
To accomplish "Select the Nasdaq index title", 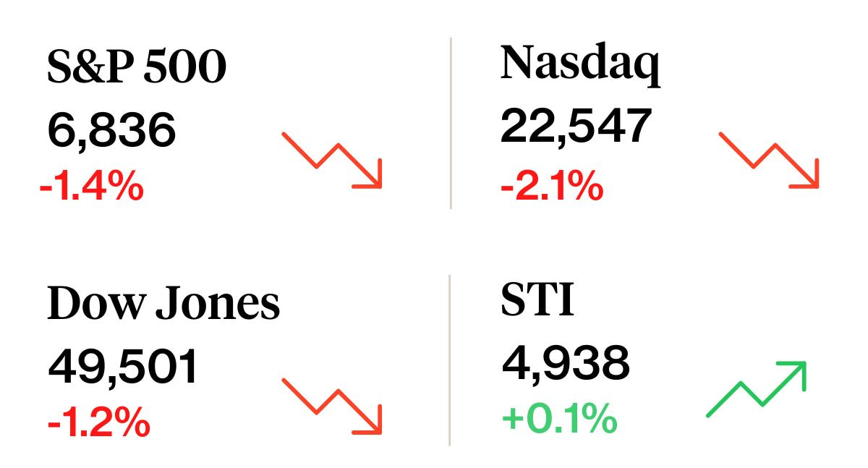I will click(580, 64).
